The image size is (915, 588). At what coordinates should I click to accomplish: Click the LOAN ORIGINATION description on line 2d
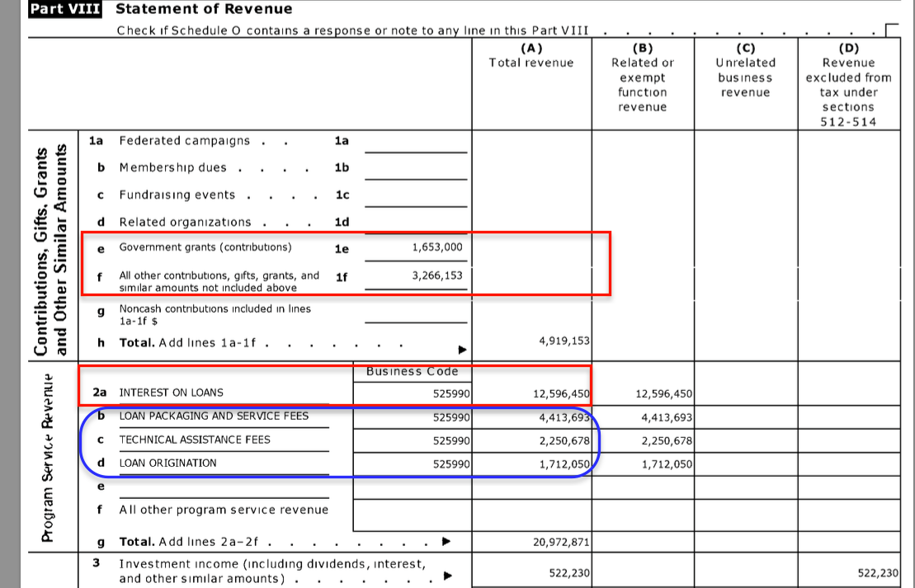click(x=167, y=463)
